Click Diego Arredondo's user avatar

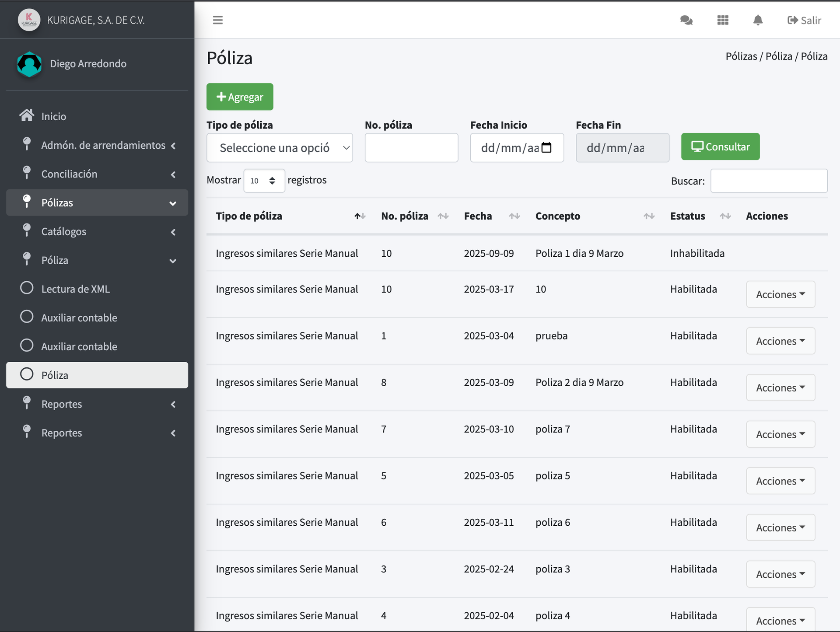point(29,64)
